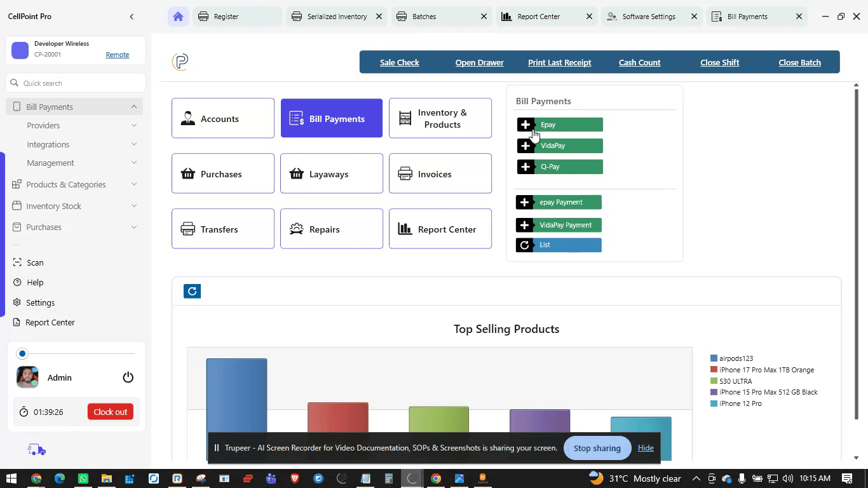Open the Invoices tile
868x488 pixels.
[x=440, y=173]
